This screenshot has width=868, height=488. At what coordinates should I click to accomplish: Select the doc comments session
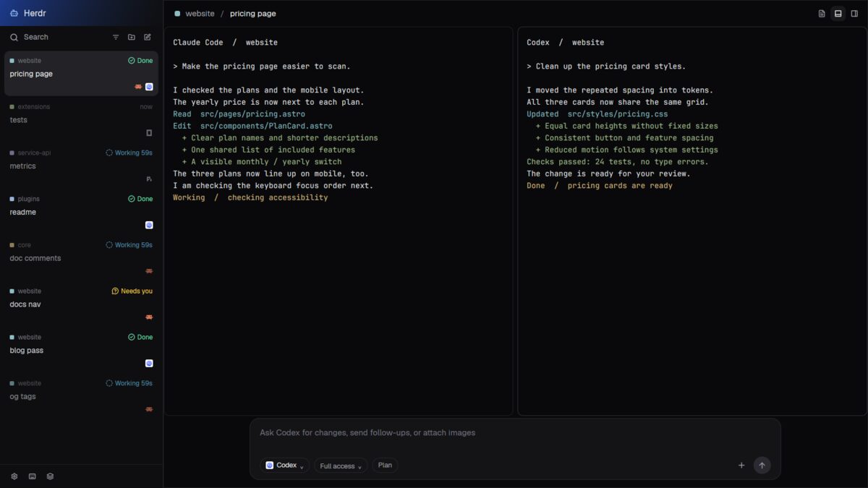click(x=81, y=258)
